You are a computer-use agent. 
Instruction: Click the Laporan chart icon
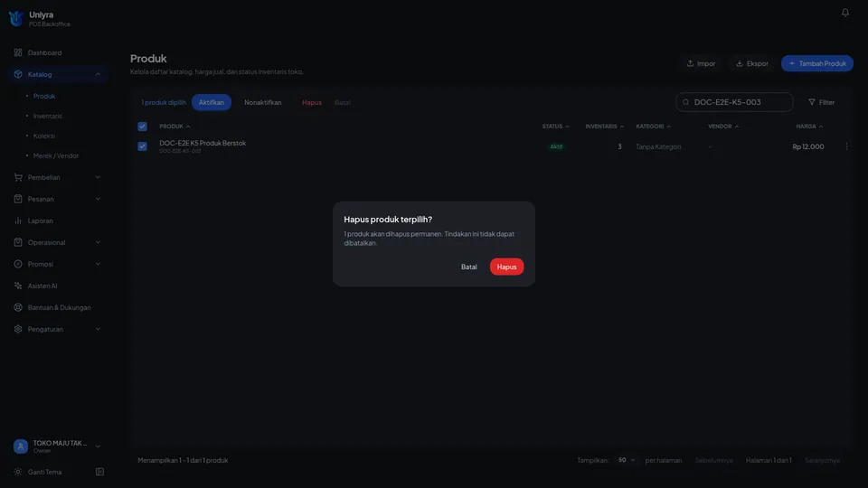click(x=18, y=221)
